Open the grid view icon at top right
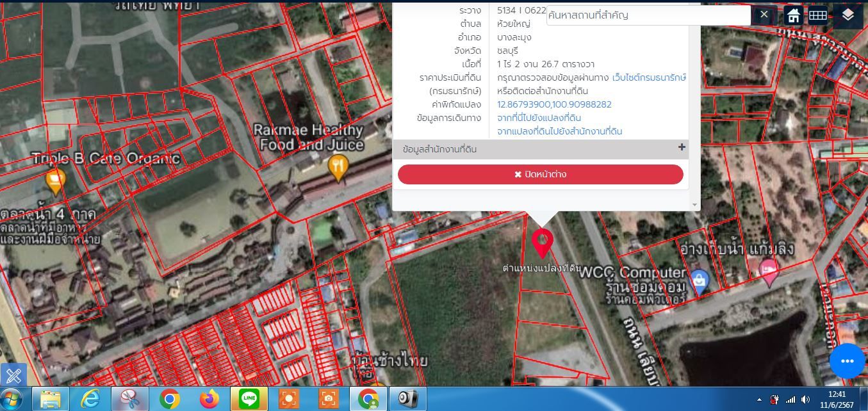The image size is (868, 411). [x=817, y=15]
